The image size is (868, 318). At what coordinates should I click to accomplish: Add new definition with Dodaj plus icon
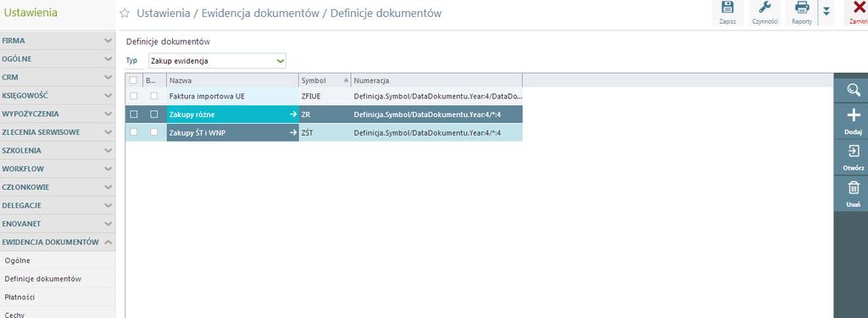854,121
